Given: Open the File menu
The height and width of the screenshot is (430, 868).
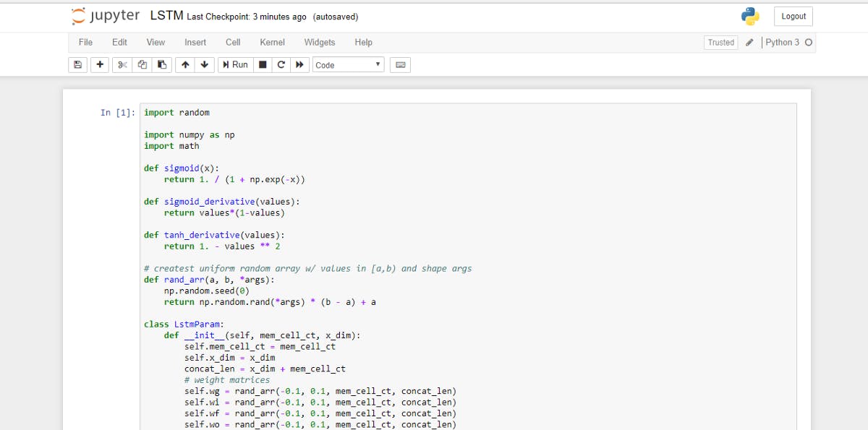Looking at the screenshot, I should 85,42.
